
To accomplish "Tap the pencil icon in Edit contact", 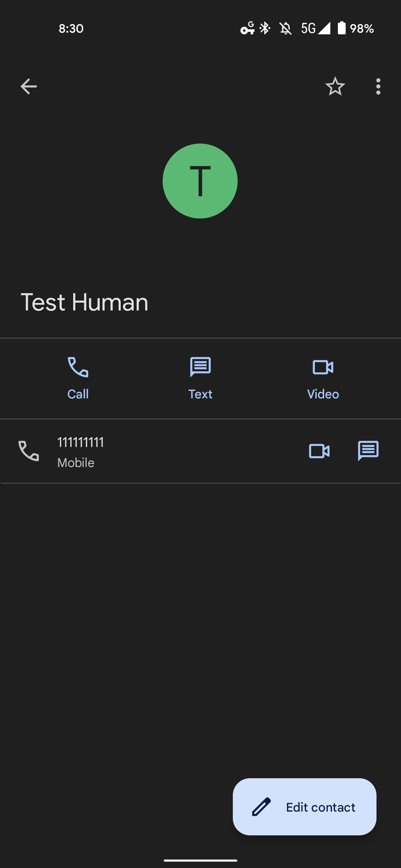I will [x=261, y=807].
